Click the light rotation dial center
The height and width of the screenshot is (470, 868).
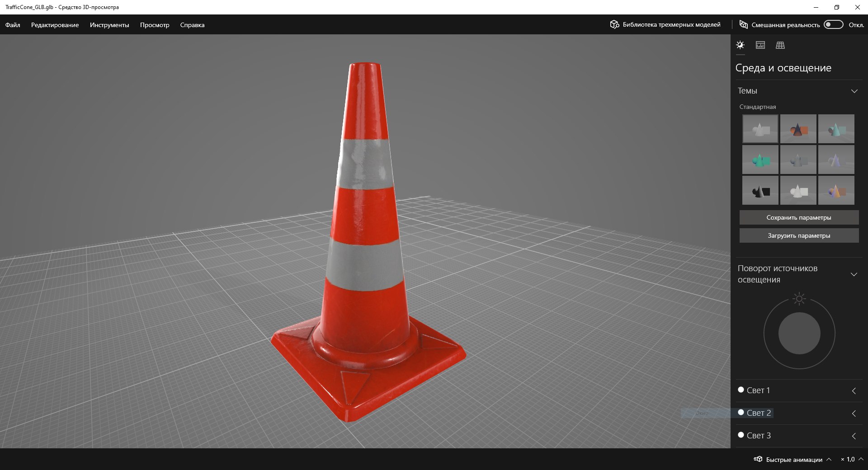click(x=799, y=334)
